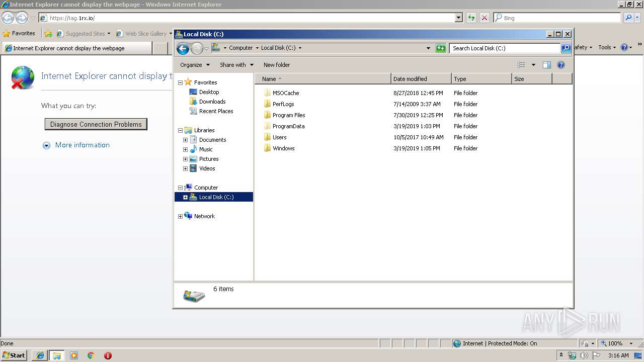Click Diagnose Connection Problems button
644x362 pixels.
coord(96,124)
